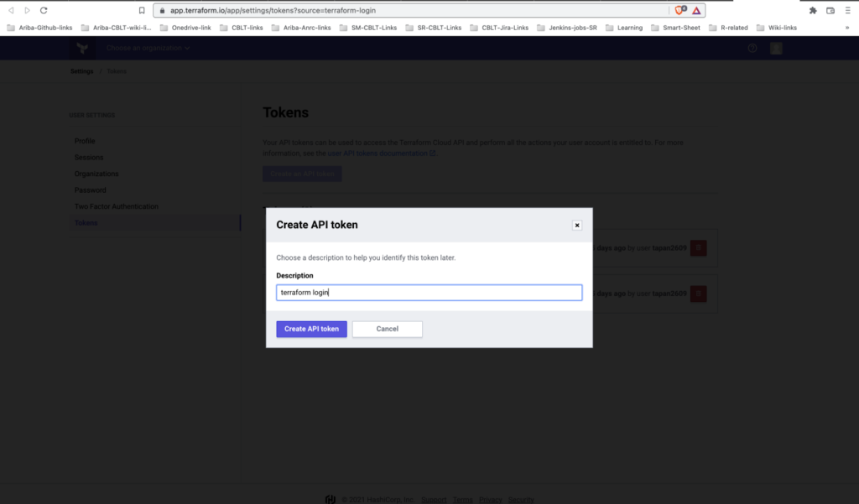Close the Create API token dialog with the X
Image resolution: width=859 pixels, height=504 pixels.
coord(576,225)
